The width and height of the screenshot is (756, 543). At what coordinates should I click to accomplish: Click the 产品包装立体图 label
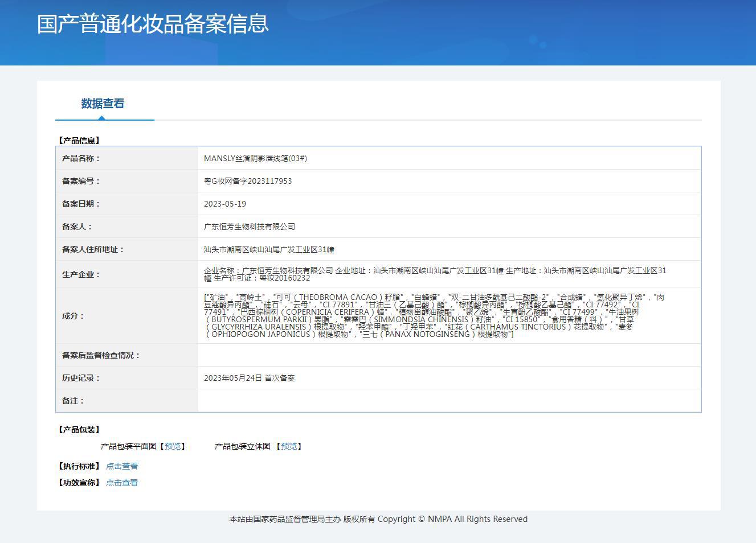(243, 446)
